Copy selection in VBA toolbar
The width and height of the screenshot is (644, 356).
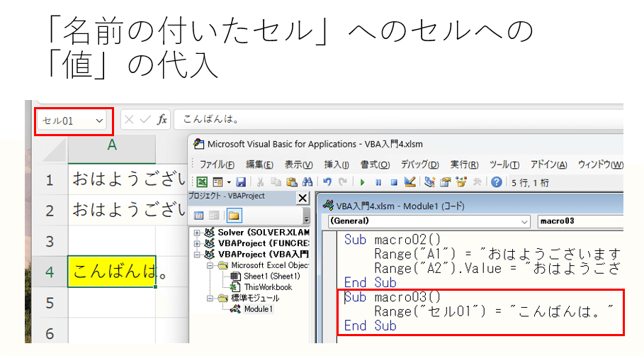[x=276, y=182]
